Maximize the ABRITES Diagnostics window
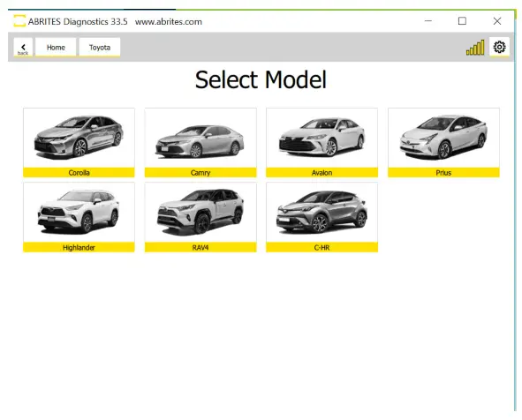This screenshot has height=420, width=522. click(462, 21)
